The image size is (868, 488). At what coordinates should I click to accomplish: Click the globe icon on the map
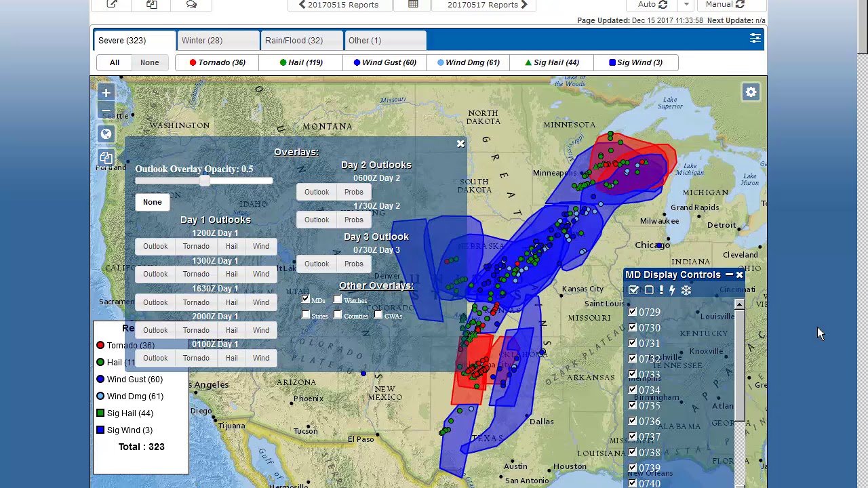pos(106,134)
